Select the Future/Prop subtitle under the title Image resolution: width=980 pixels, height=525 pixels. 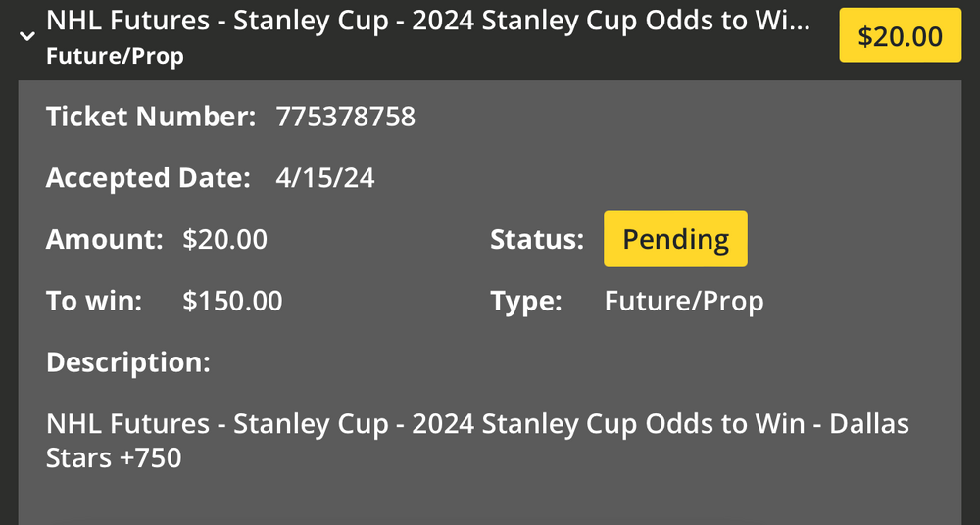(115, 56)
